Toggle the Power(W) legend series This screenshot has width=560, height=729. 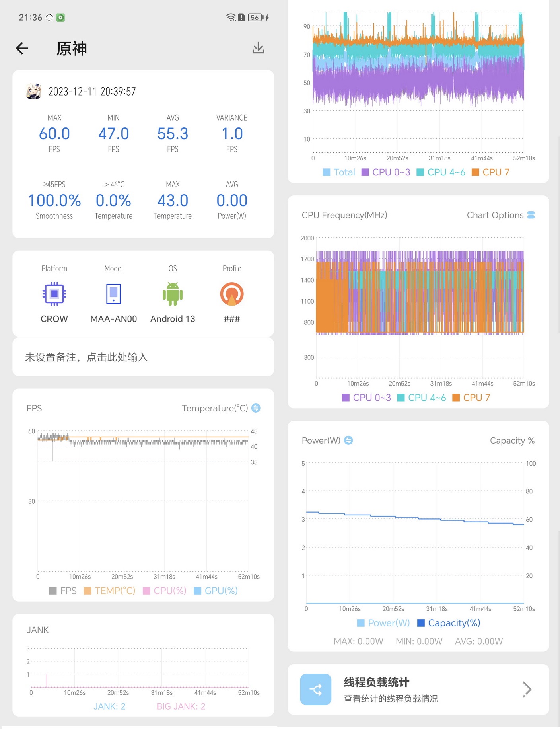(x=383, y=623)
